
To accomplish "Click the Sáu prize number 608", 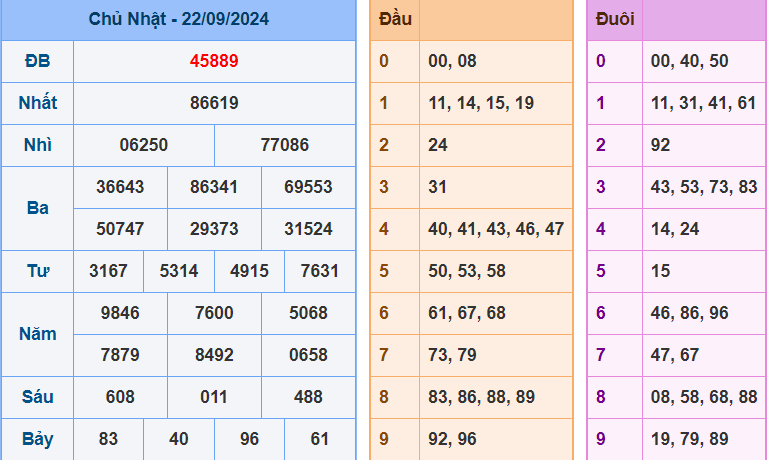I will [x=120, y=397].
